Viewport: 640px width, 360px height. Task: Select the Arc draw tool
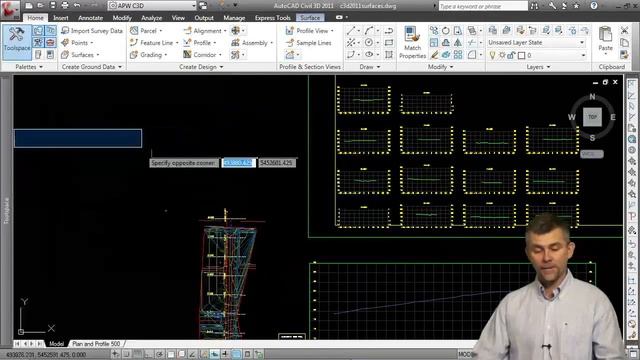369,31
